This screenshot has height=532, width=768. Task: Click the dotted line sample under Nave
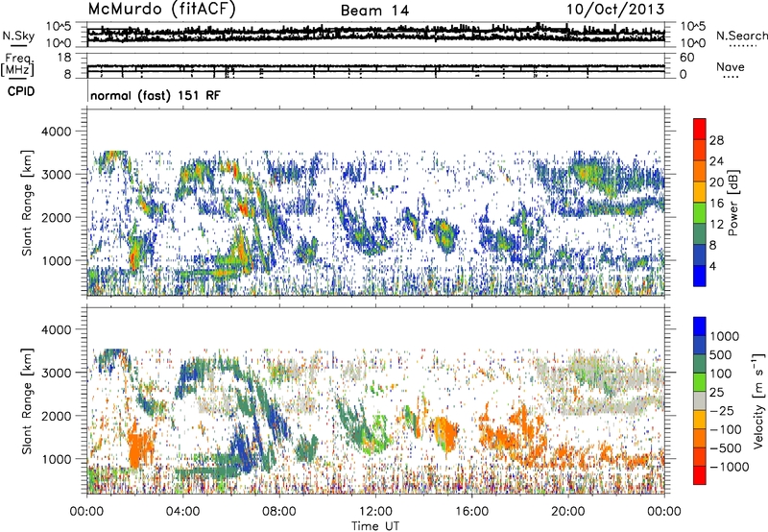[732, 77]
